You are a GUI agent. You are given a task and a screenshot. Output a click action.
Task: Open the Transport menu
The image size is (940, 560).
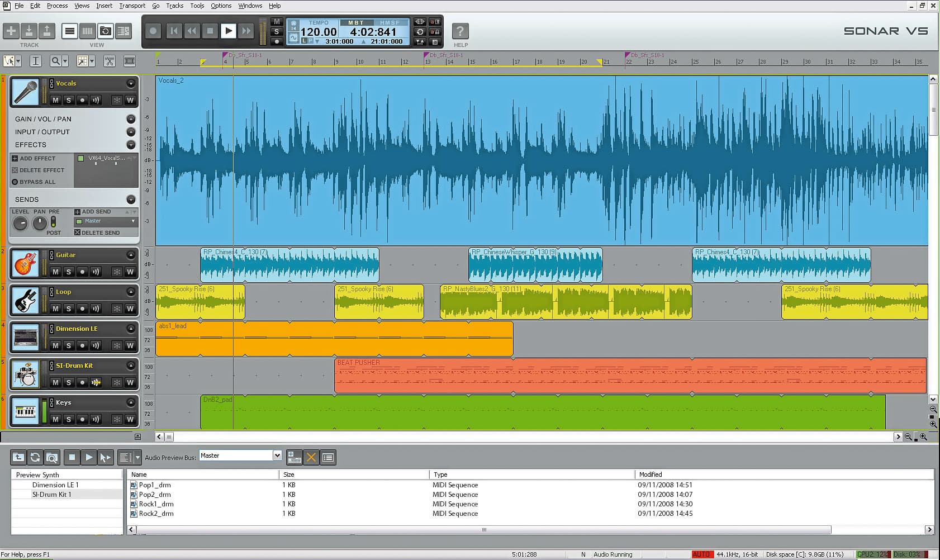click(132, 6)
